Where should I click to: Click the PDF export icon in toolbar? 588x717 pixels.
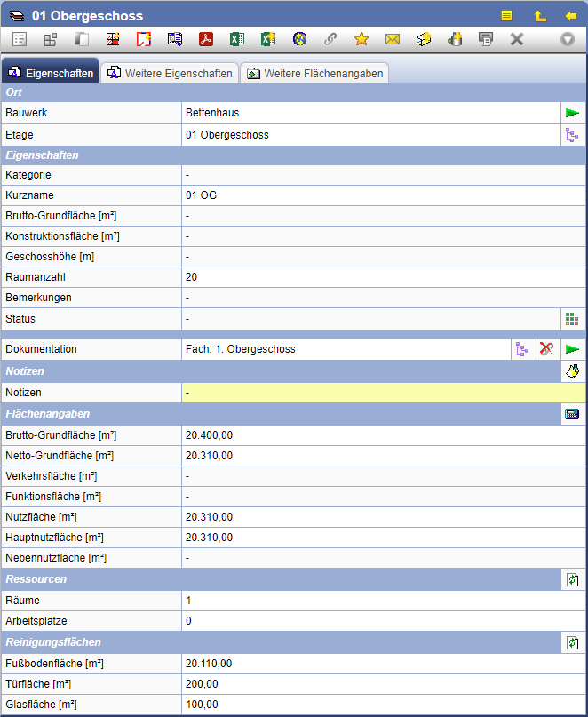pyautogui.click(x=206, y=39)
